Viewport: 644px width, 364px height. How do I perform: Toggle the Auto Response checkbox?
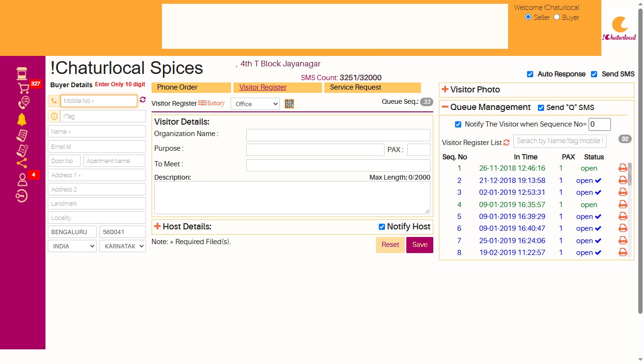click(x=530, y=74)
